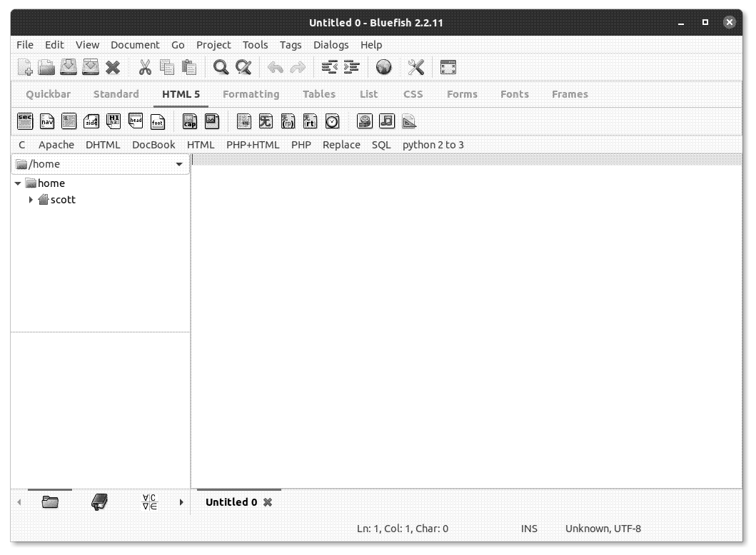Preview in browser using the globe icon

tap(384, 68)
